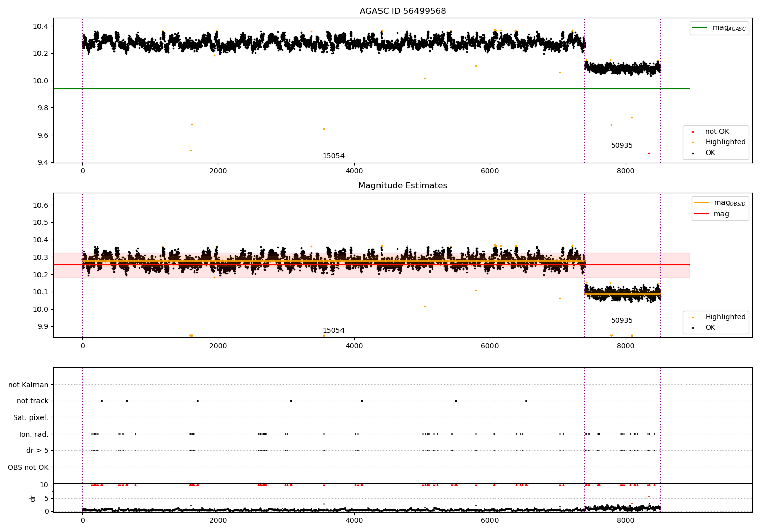Click the 'Ion. rad.' row label
The image size is (760, 532).
(34, 435)
